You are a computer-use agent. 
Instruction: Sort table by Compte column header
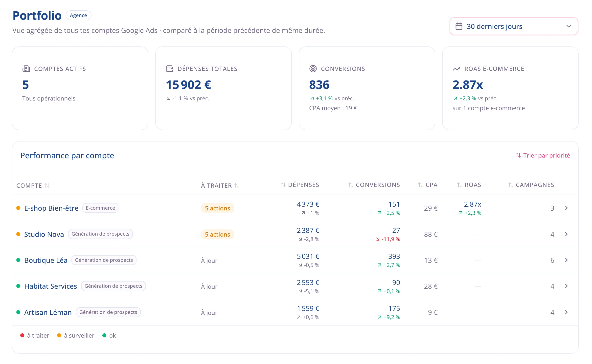(x=33, y=185)
